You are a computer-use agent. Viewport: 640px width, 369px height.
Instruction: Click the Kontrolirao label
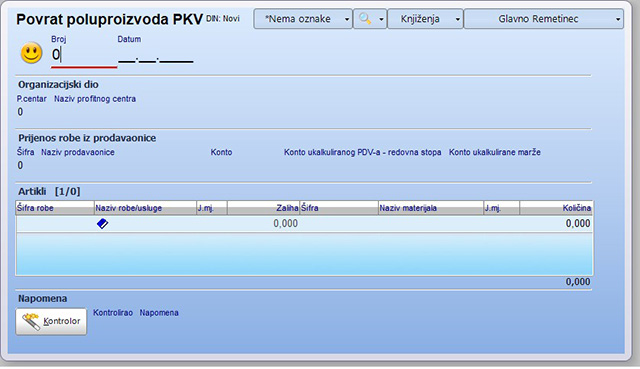(113, 313)
